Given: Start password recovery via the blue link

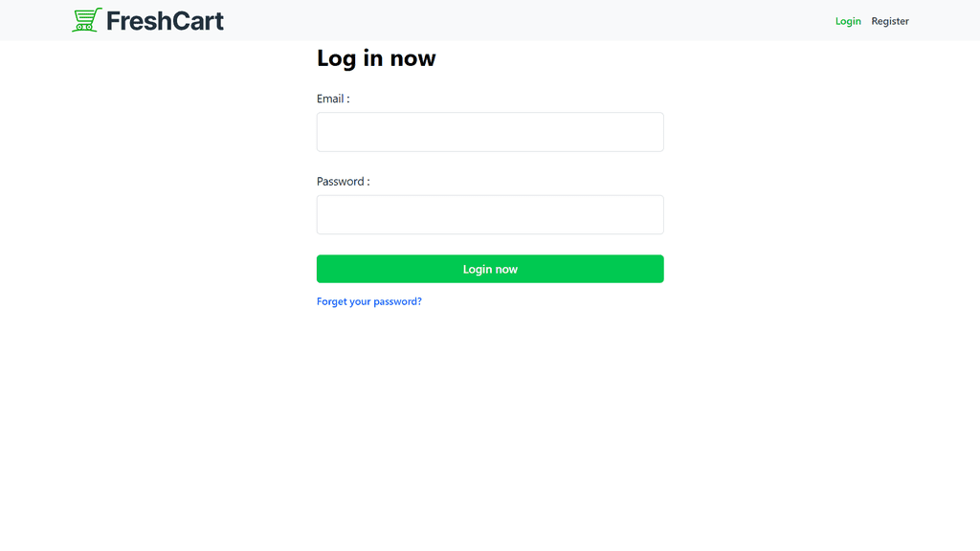Looking at the screenshot, I should click(369, 301).
